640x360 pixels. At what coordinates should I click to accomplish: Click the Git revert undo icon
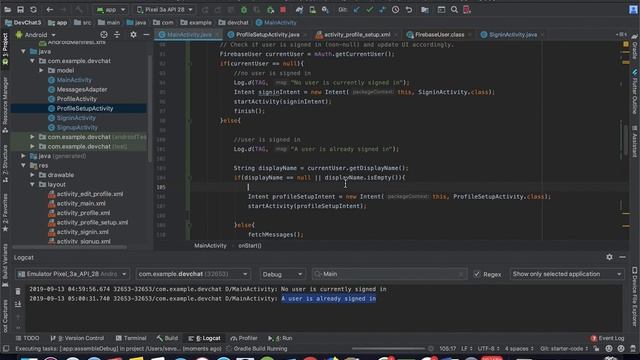coord(409,9)
